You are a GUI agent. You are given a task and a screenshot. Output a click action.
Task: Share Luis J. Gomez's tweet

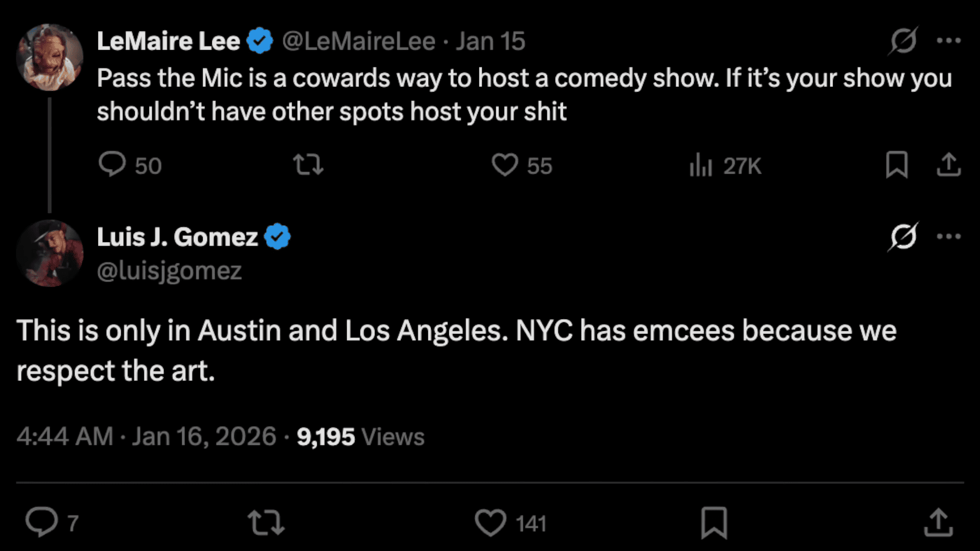[938, 522]
